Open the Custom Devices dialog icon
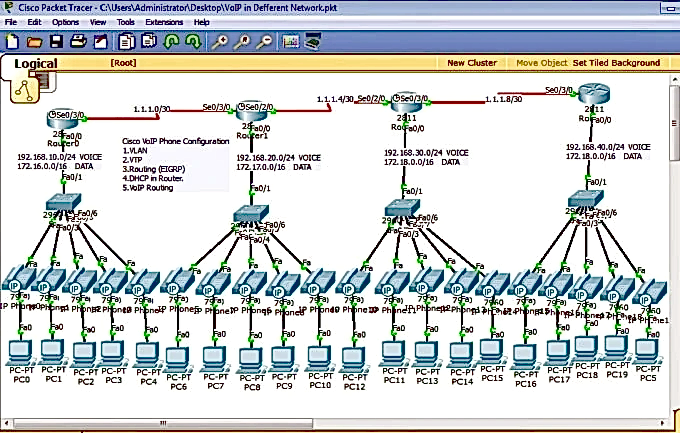 tap(313, 42)
